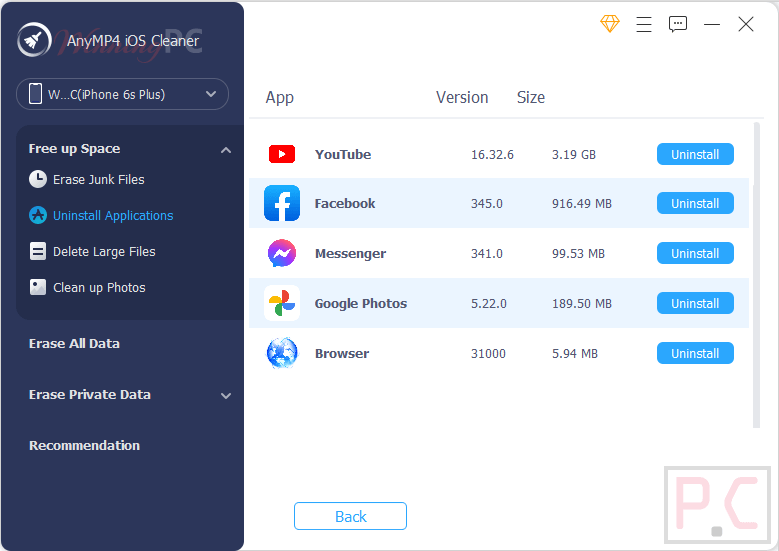Viewport: 779px width, 551px height.
Task: Click the Version column header
Action: (x=462, y=97)
